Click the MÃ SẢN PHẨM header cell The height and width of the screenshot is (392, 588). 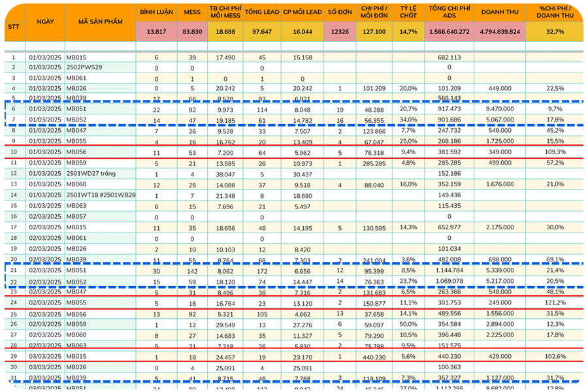click(x=100, y=22)
